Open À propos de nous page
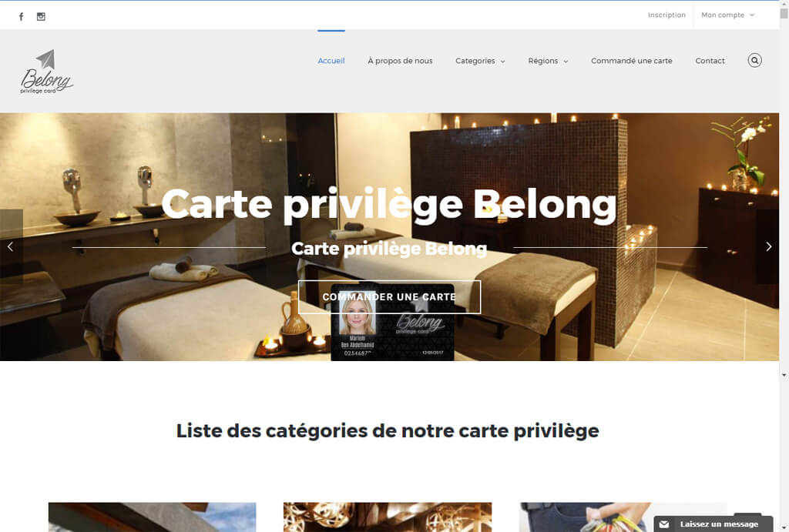This screenshot has width=789, height=532. coord(400,61)
